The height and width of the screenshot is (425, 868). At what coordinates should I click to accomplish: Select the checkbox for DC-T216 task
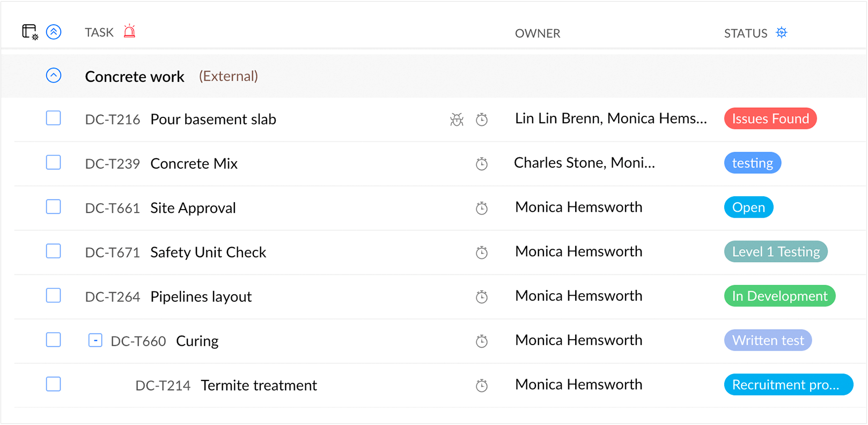pyautogui.click(x=53, y=118)
